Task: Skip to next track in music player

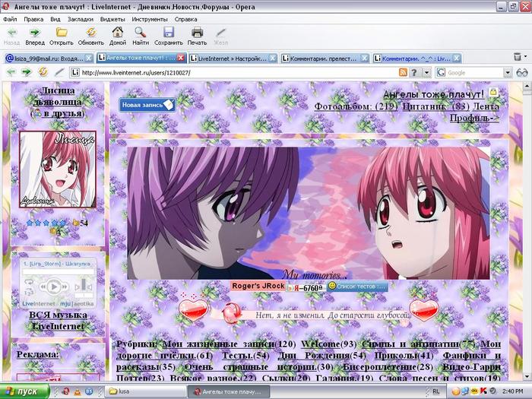Action: click(x=65, y=287)
